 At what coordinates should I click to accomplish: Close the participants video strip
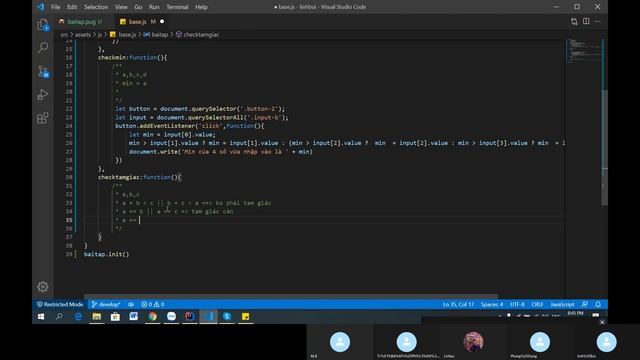(x=602, y=322)
